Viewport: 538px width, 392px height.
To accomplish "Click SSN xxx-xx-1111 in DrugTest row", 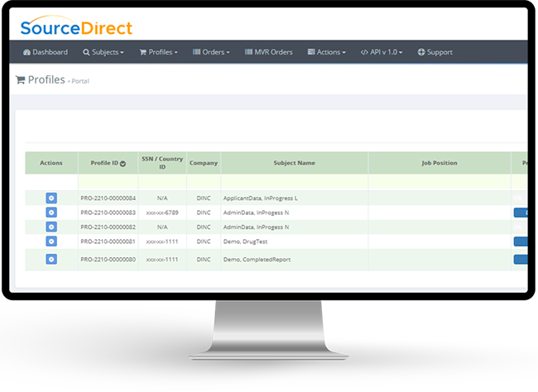I will click(x=162, y=241).
